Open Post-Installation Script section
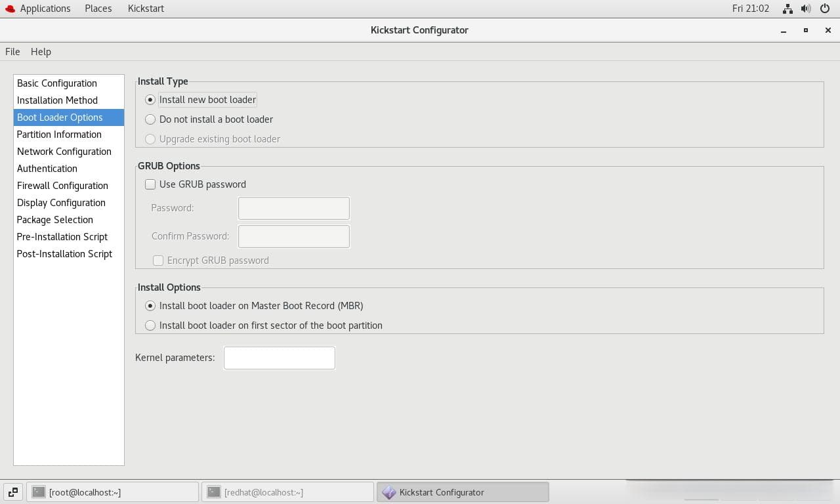The height and width of the screenshot is (504, 840). 68,254
